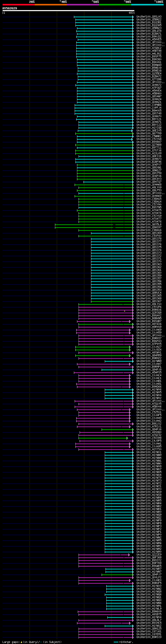Select hit label UniRef100_C0JA69
The width and height of the screenshot is (166, 644).
click(149, 330)
